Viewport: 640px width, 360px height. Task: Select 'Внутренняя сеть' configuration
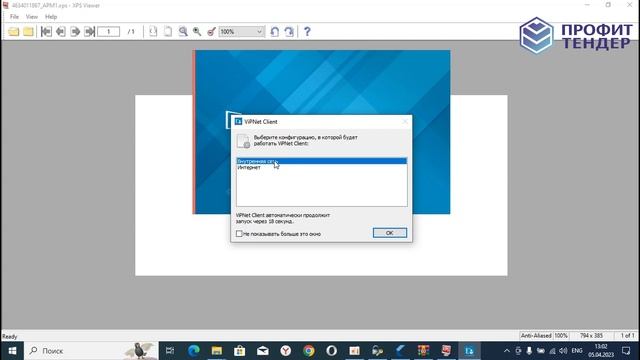coord(321,161)
